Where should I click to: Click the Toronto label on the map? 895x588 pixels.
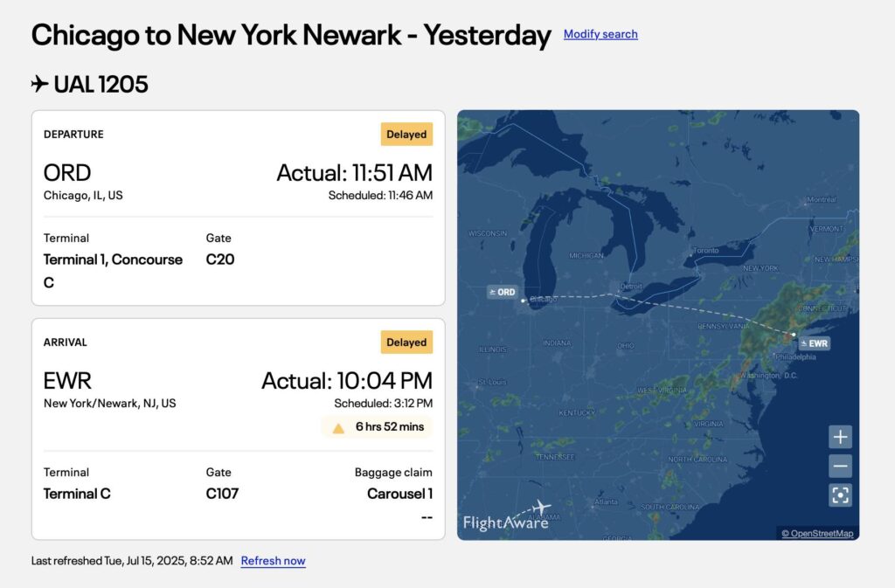706,251
